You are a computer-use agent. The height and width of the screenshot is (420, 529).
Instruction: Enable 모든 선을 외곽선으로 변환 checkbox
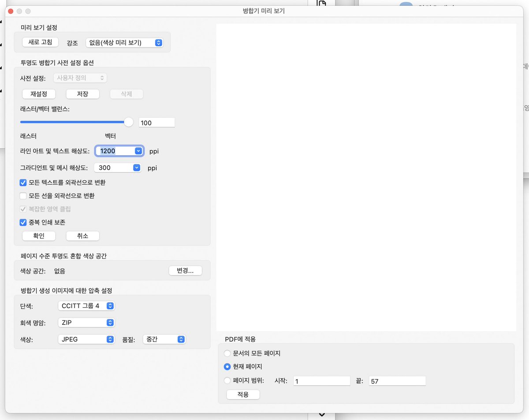tap(23, 195)
